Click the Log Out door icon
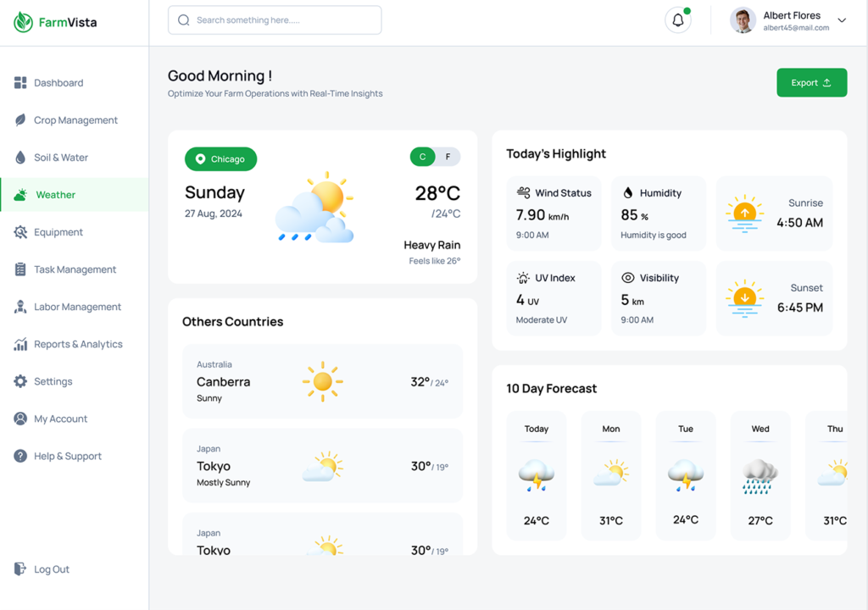Screen dimensions: 868x610 [x=20, y=569]
